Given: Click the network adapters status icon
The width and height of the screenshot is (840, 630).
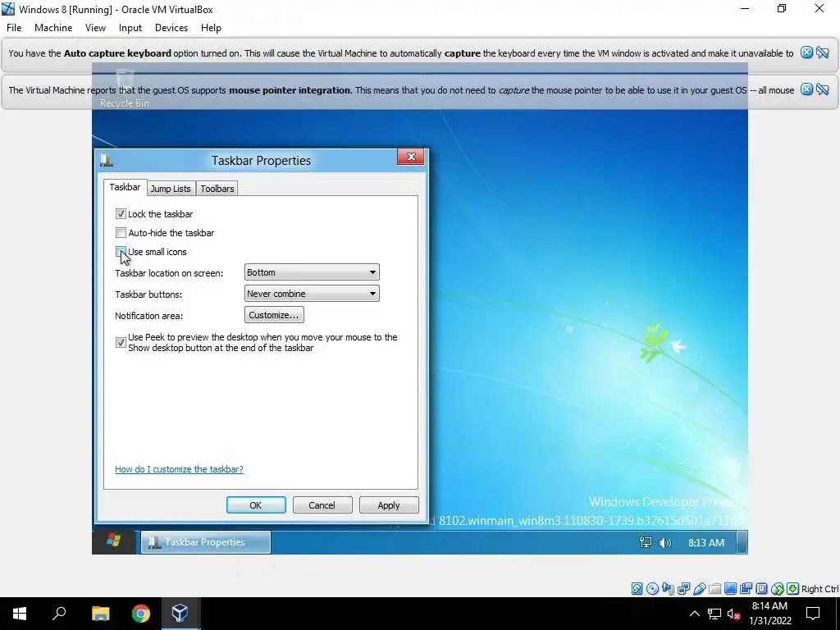Looking at the screenshot, I should coord(683,589).
